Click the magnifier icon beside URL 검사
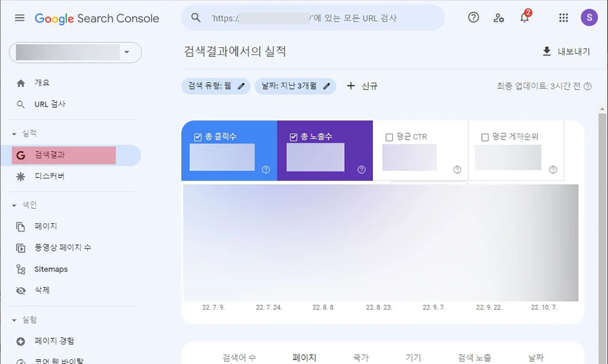Image resolution: width=608 pixels, height=364 pixels. [x=21, y=104]
